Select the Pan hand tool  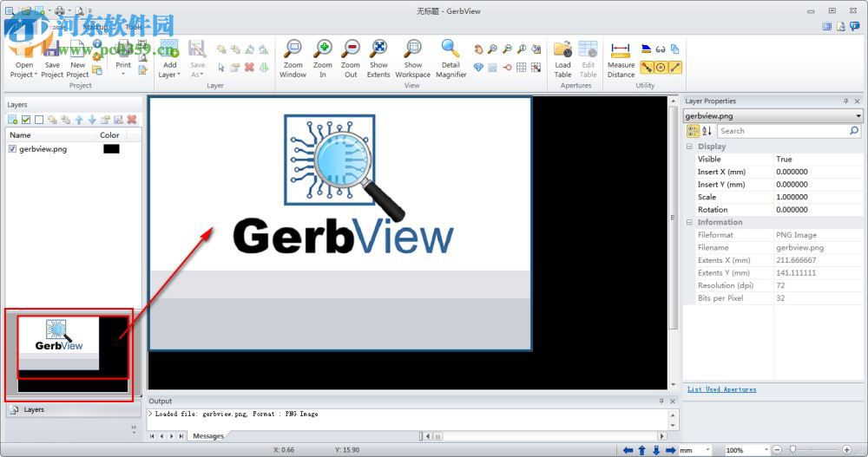478,49
